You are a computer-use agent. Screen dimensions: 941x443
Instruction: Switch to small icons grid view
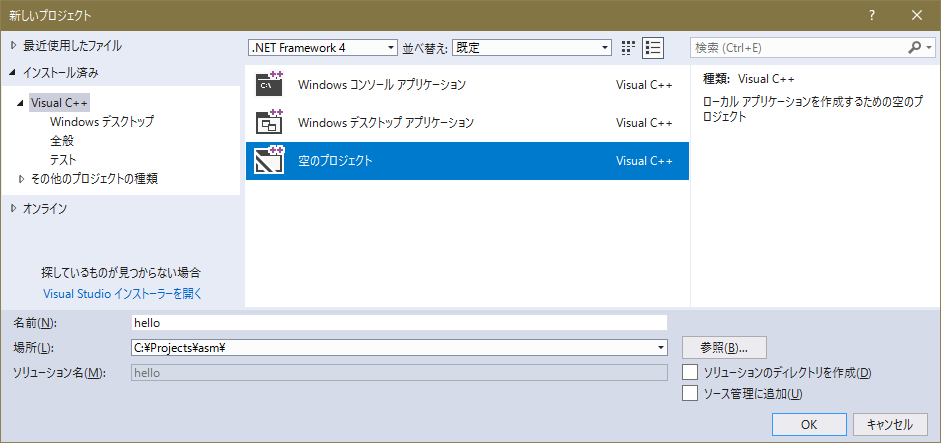pyautogui.click(x=628, y=48)
